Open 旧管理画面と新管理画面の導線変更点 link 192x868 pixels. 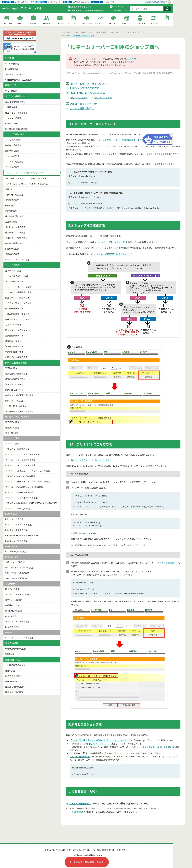pos(86,10)
